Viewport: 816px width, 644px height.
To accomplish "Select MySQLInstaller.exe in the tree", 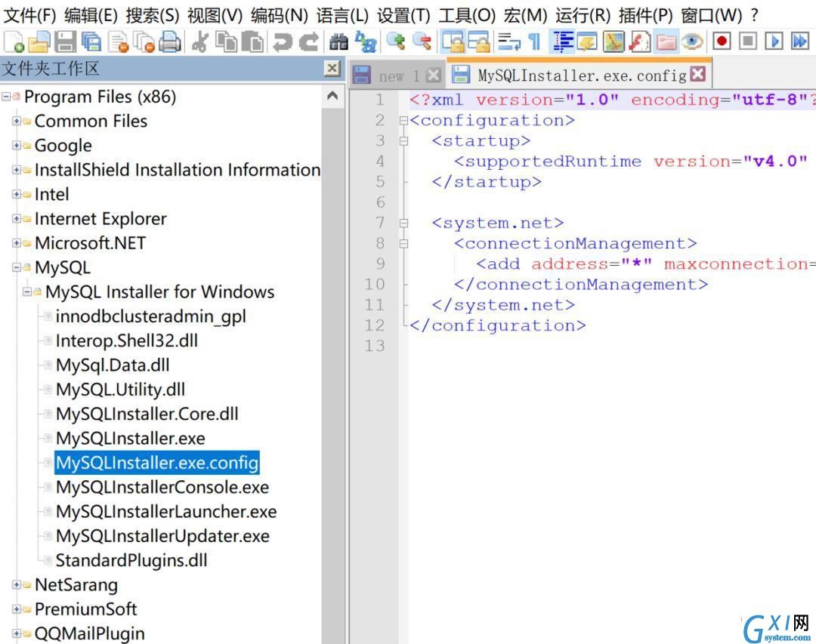I will (130, 439).
